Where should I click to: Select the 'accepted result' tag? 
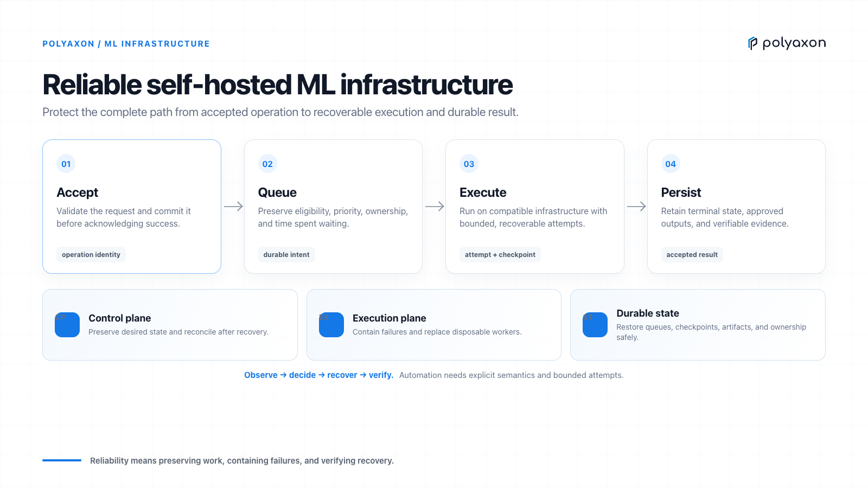tap(692, 255)
